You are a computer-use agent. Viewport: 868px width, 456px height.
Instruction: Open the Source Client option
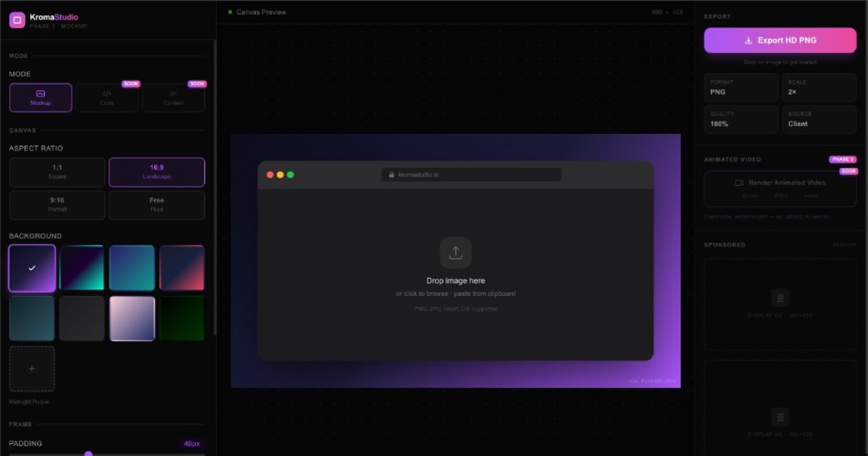(819, 119)
